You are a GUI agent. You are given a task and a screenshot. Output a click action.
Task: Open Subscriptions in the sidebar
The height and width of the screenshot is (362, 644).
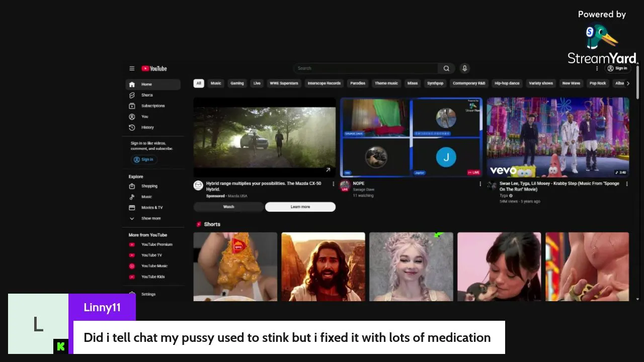(x=153, y=106)
